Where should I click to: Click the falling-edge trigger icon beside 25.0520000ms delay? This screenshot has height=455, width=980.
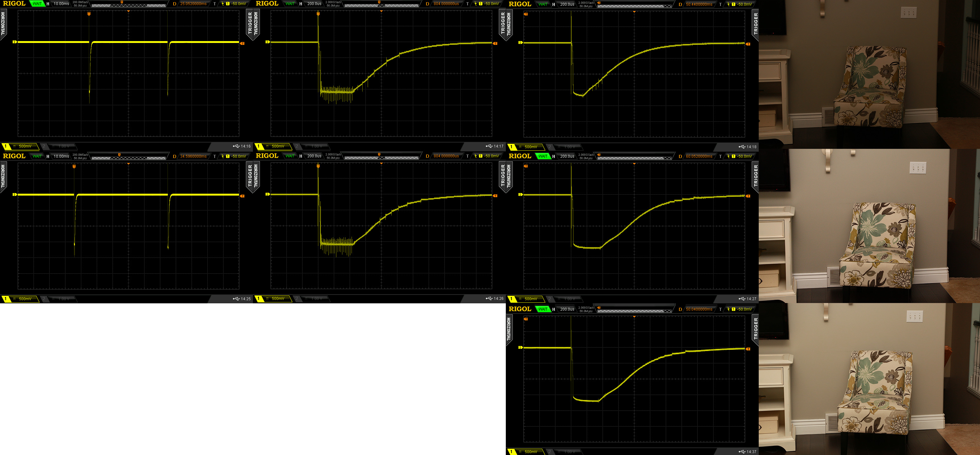(x=223, y=4)
